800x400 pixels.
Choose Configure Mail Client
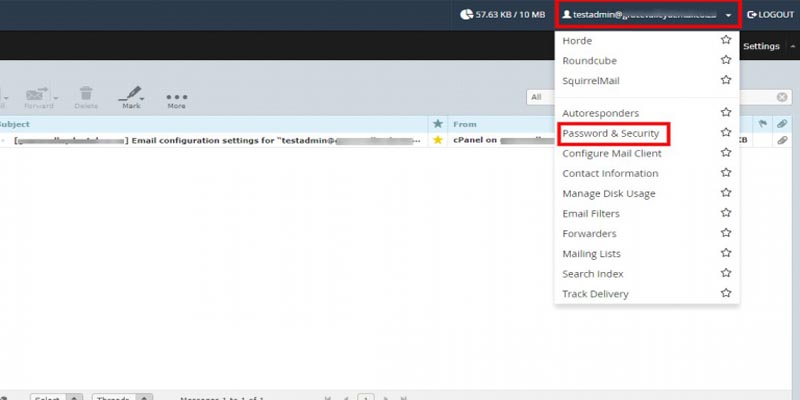[x=612, y=154]
